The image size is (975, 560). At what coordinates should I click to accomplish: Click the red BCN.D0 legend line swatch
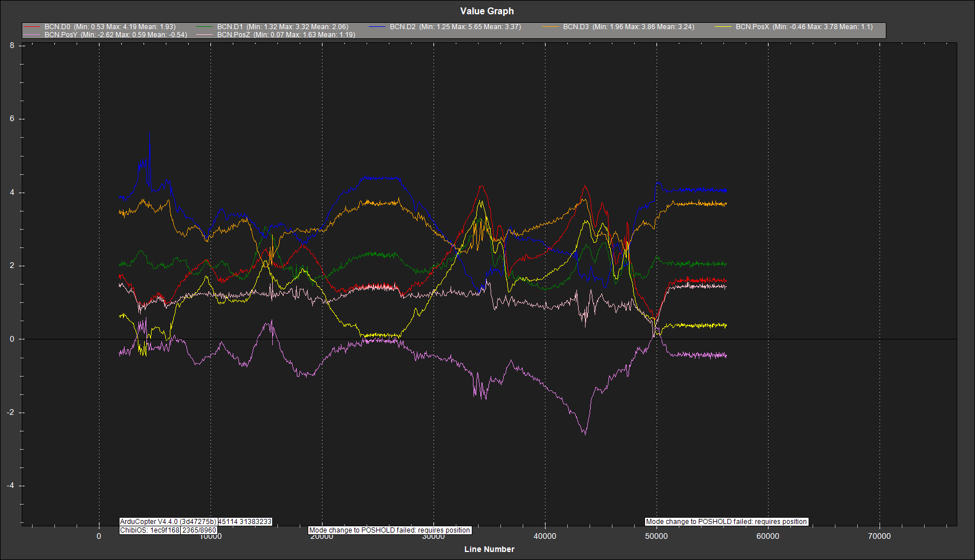coord(33,27)
